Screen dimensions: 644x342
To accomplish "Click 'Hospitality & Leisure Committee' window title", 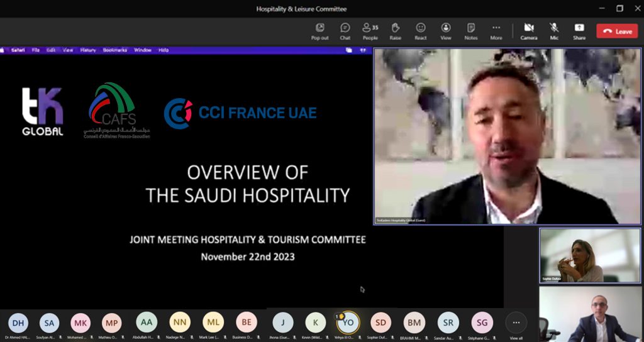I will pyautogui.click(x=301, y=9).
